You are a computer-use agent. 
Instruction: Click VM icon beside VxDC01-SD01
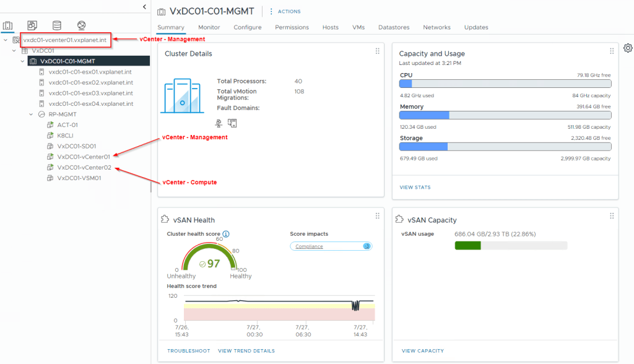50,146
